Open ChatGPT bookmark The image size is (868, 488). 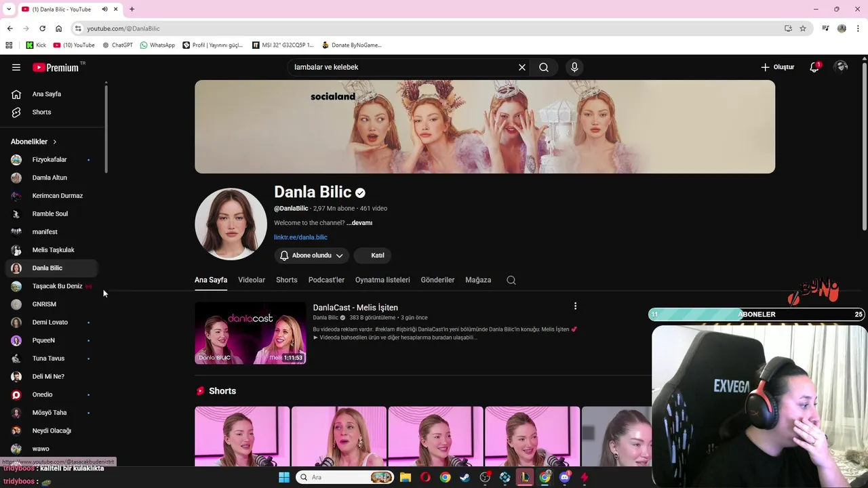(117, 45)
